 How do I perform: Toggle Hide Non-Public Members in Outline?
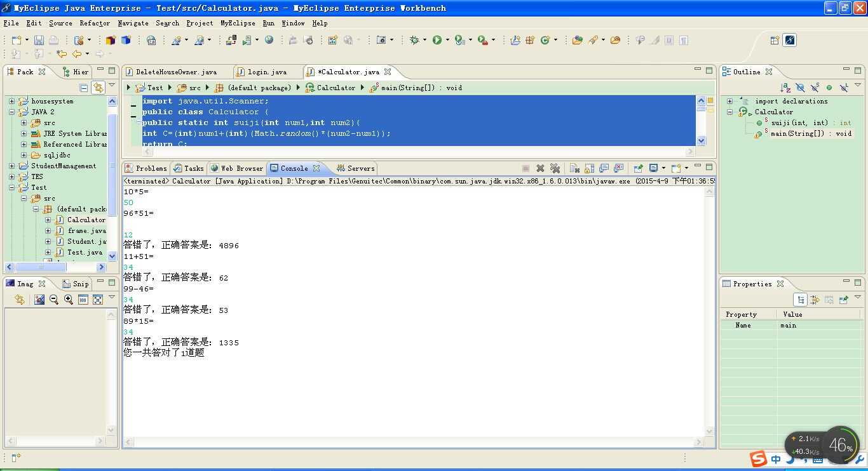point(829,88)
